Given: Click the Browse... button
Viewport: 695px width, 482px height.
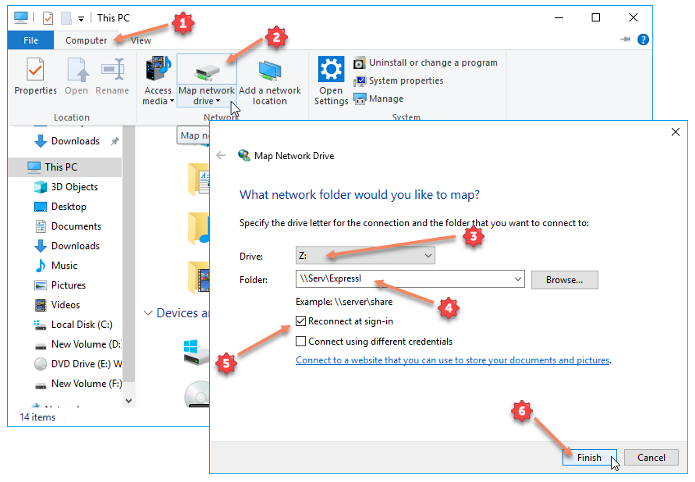Looking at the screenshot, I should 564,280.
